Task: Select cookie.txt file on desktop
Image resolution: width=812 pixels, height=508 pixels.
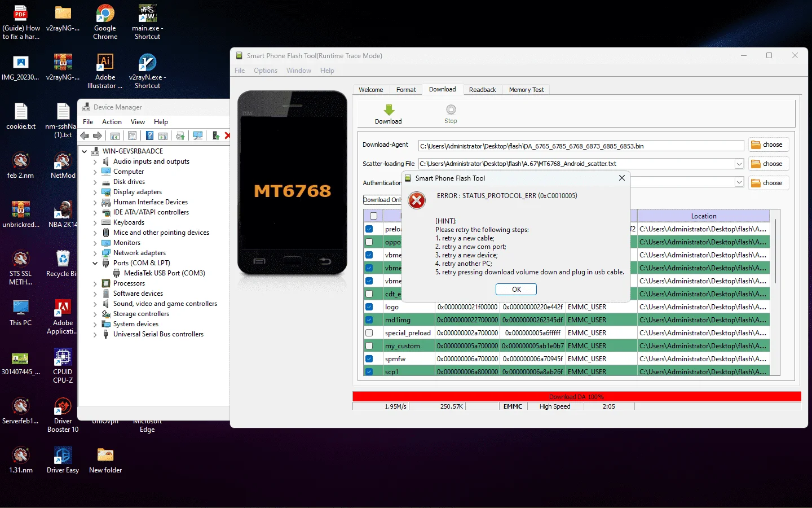Action: click(21, 117)
